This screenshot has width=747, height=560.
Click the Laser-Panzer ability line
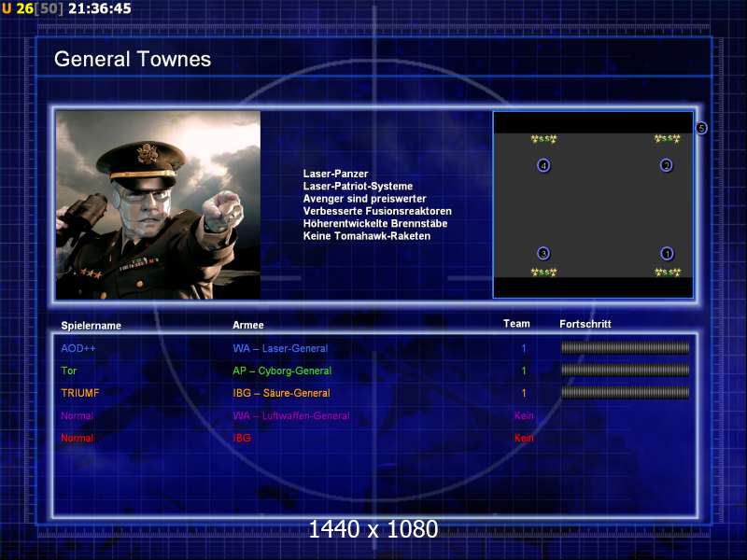[x=335, y=174]
